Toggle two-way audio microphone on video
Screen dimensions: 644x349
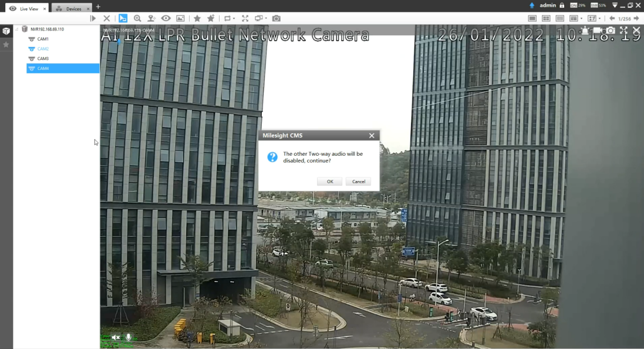(129, 337)
